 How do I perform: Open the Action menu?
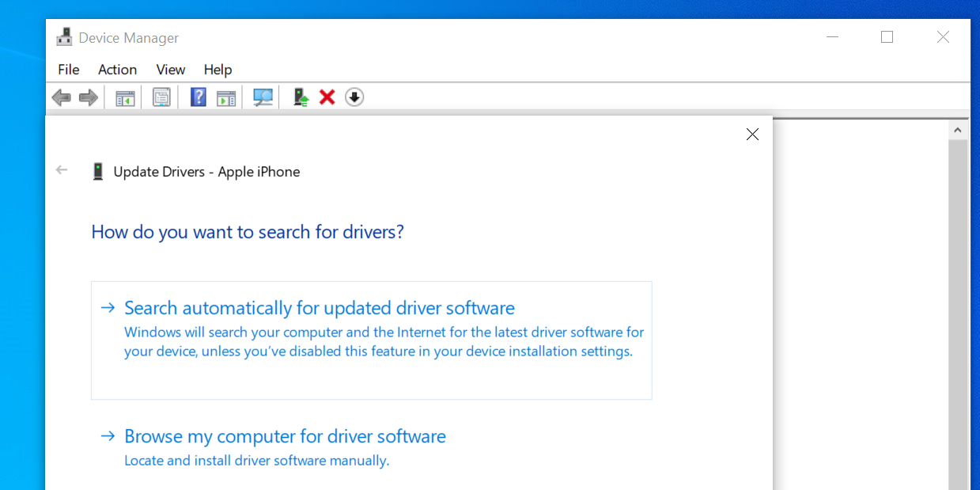click(117, 70)
